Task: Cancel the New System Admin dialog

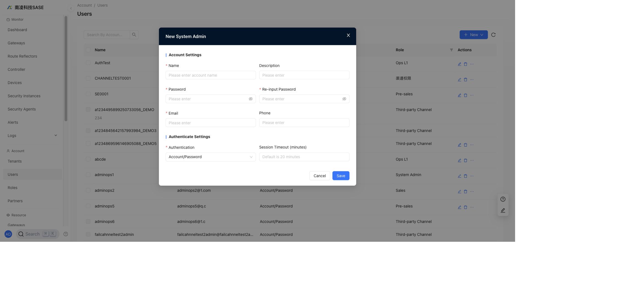Action: (x=320, y=176)
